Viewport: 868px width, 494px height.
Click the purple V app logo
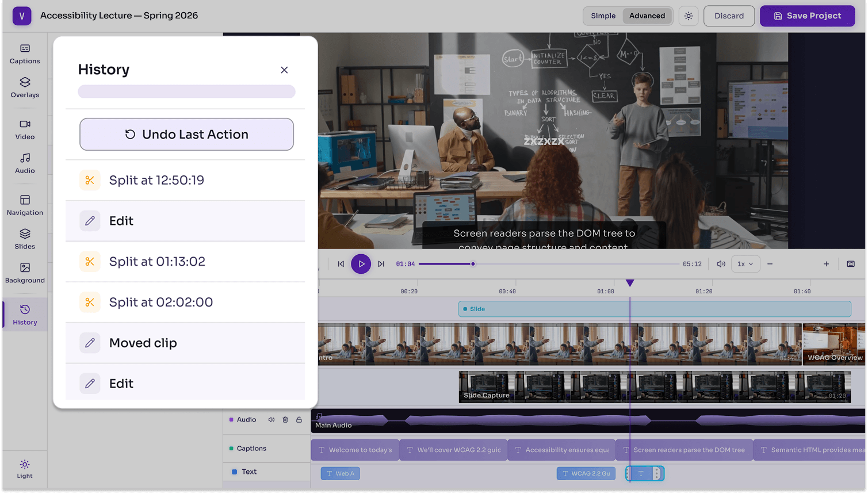(22, 16)
